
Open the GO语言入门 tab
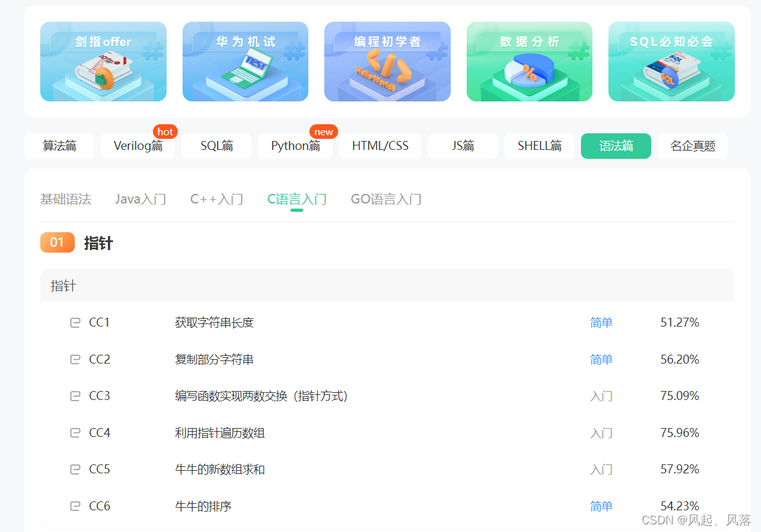coord(386,199)
